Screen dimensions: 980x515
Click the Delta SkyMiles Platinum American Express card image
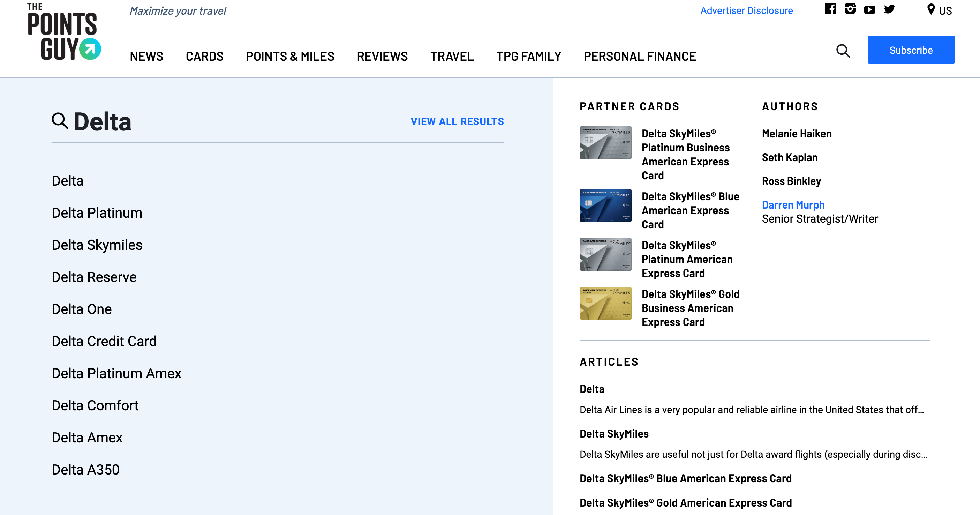point(605,254)
